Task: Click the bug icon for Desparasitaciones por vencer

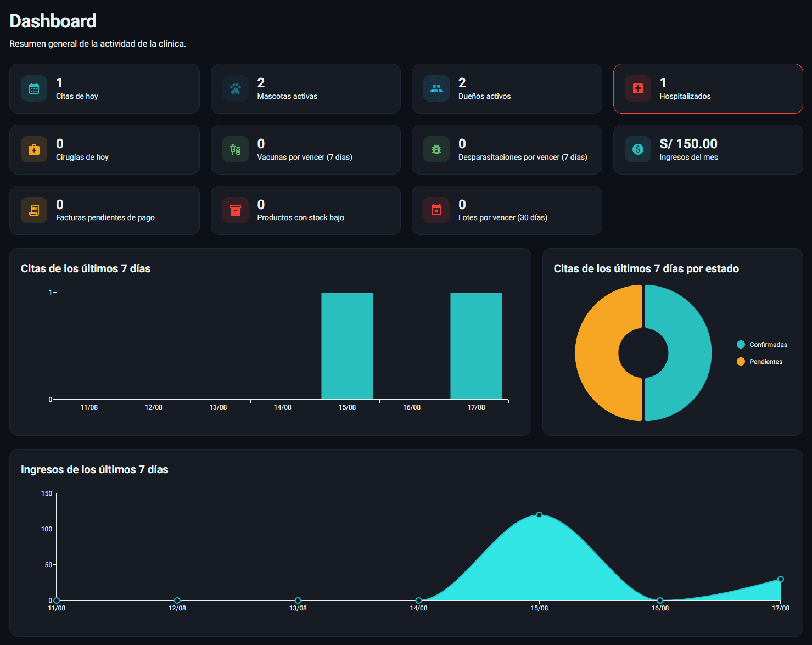Action: coord(436,150)
